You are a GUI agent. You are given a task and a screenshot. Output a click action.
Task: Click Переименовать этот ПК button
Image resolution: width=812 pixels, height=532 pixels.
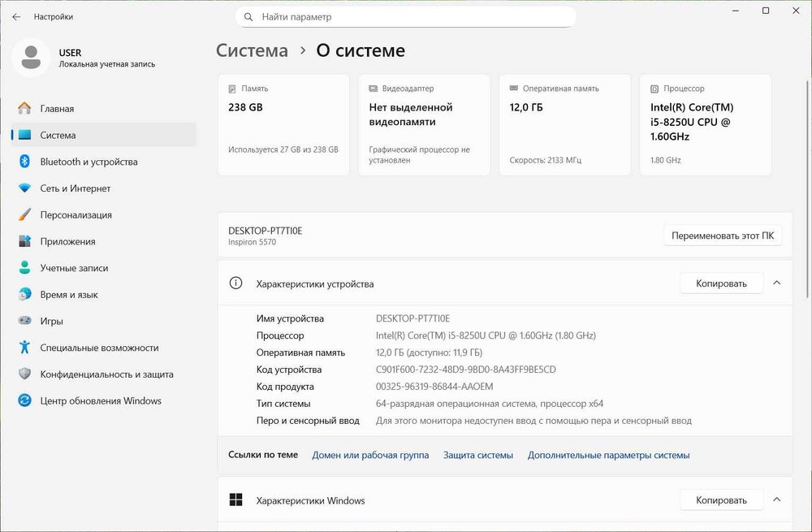pyautogui.click(x=723, y=236)
